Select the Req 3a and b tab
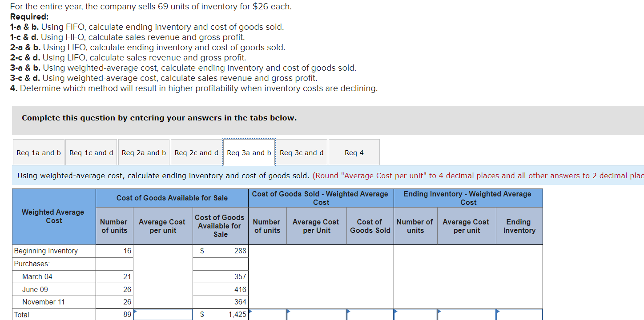 pyautogui.click(x=249, y=152)
